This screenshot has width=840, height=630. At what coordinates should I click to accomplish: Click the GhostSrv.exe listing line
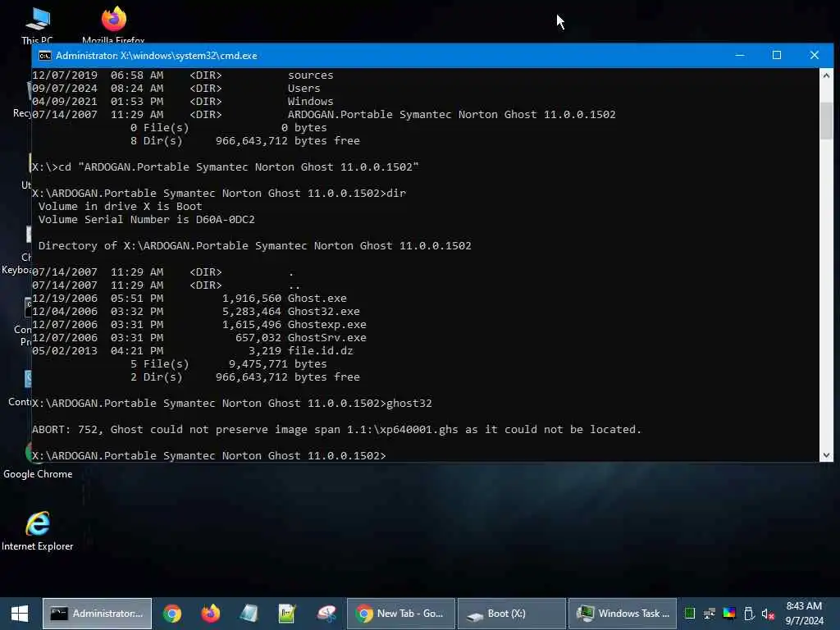click(x=199, y=337)
